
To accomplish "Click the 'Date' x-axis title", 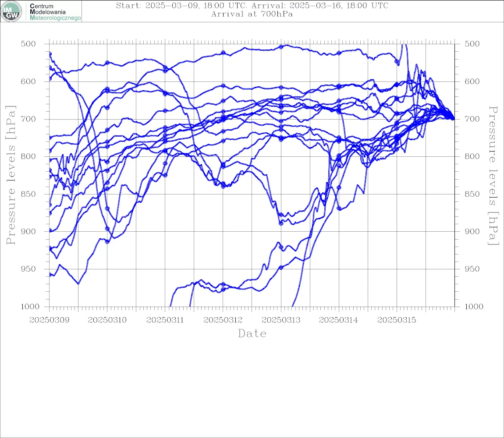I will click(x=252, y=333).
